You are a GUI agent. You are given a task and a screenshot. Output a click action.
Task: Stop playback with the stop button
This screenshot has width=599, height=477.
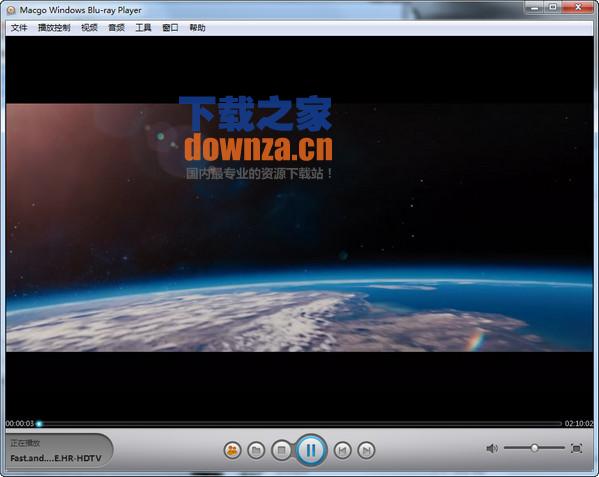pos(281,450)
